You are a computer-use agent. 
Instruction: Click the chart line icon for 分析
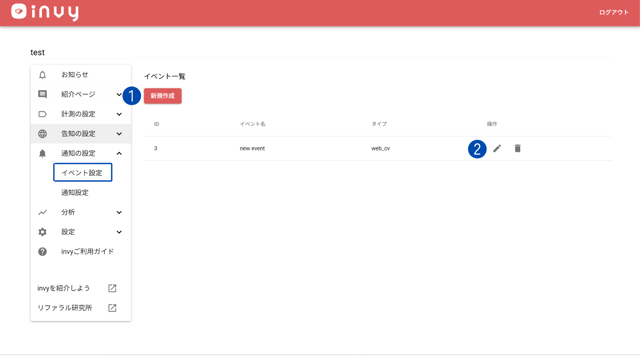[42, 212]
